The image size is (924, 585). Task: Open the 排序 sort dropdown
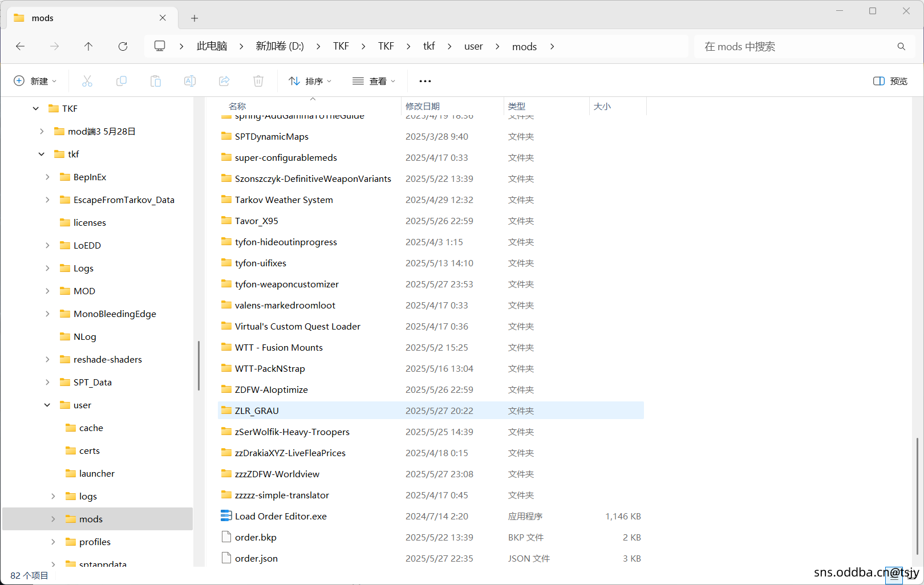pos(310,81)
